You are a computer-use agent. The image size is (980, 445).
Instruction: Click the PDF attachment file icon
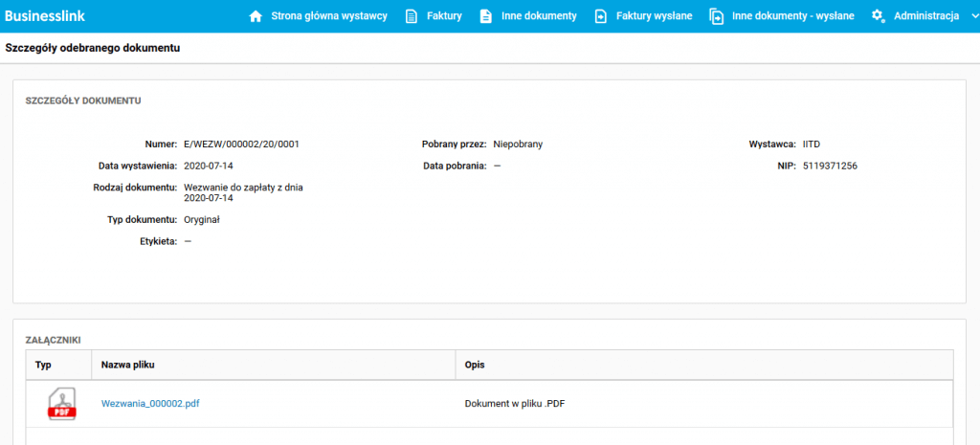[62, 403]
